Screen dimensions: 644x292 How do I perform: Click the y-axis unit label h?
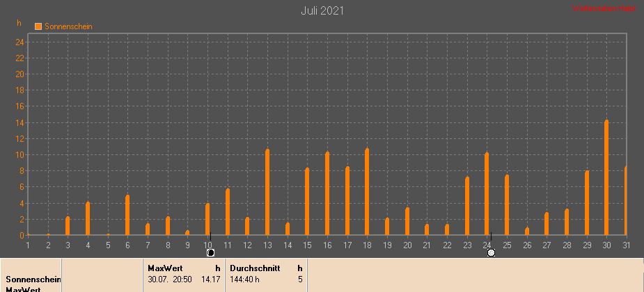click(x=19, y=23)
